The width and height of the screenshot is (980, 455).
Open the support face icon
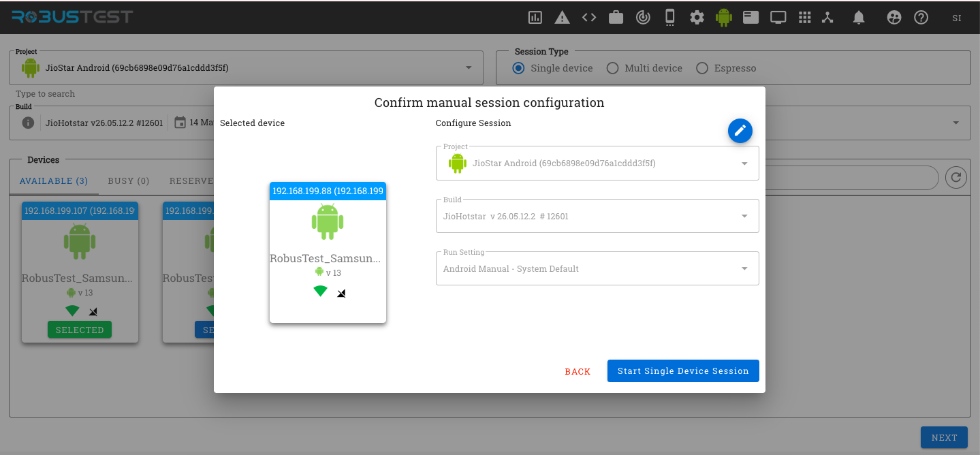[894, 18]
